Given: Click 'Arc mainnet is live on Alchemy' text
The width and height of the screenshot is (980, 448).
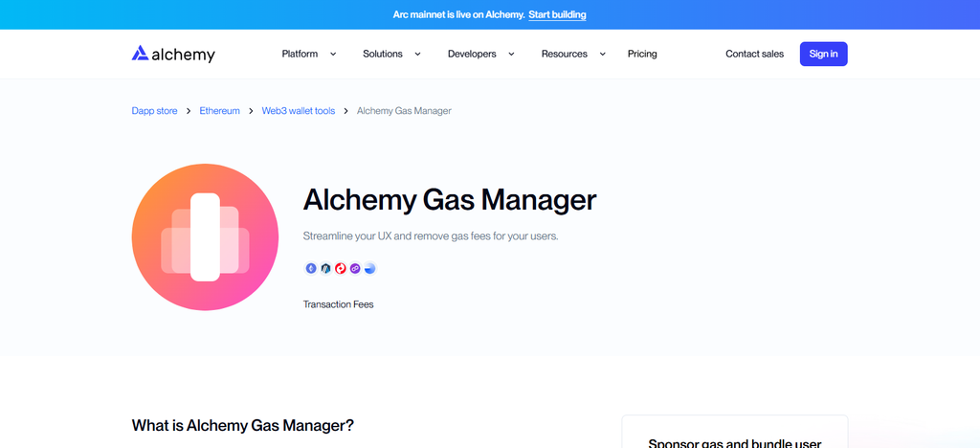Looking at the screenshot, I should pos(458,14).
